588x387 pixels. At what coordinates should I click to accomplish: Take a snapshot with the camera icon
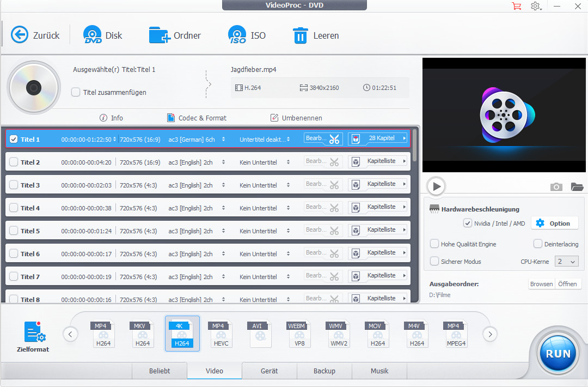556,186
